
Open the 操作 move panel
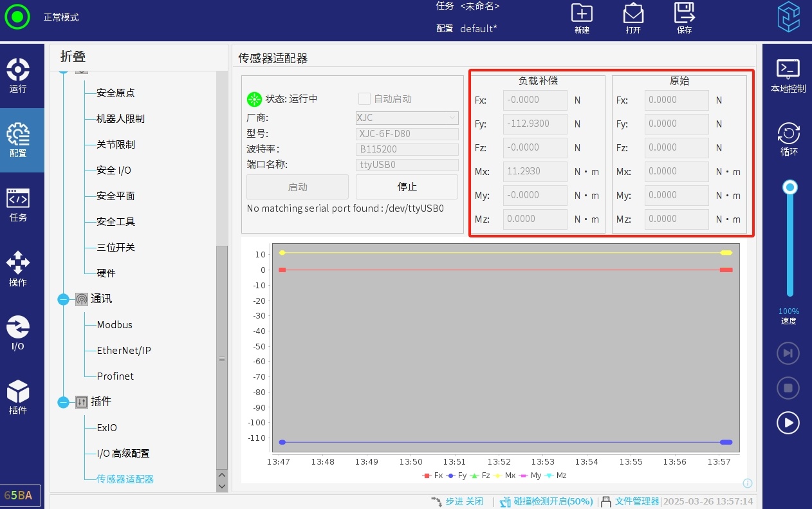18,268
